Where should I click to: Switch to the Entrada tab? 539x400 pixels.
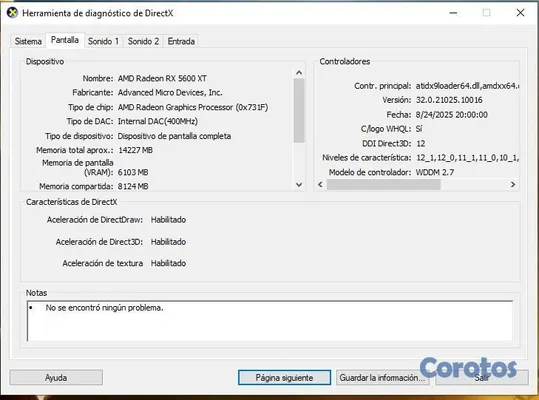[181, 41]
